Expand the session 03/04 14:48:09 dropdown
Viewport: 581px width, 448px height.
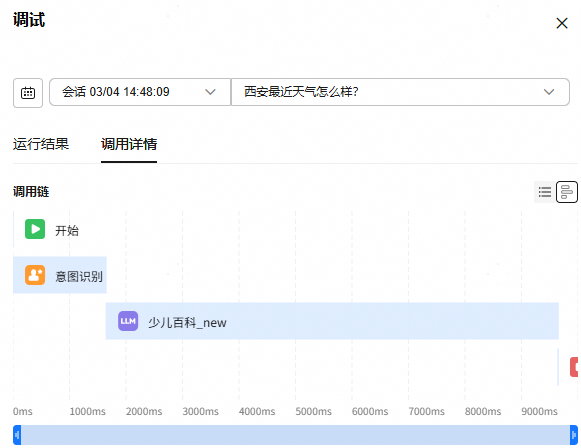click(140, 92)
